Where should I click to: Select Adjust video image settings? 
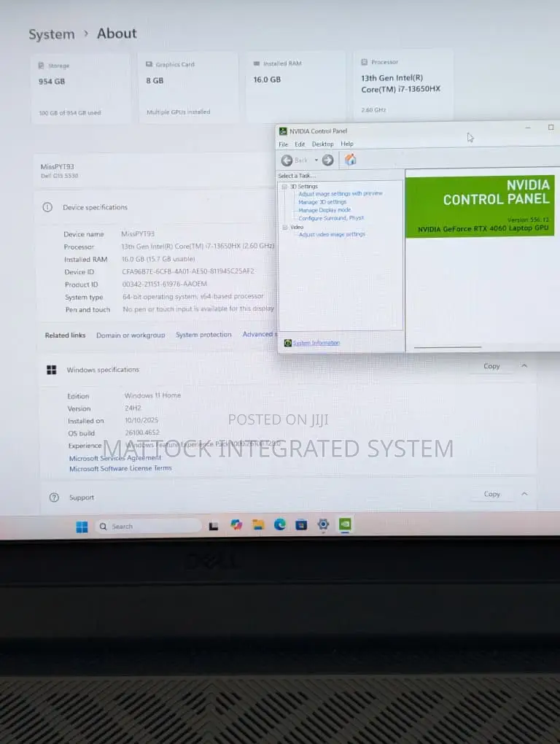click(332, 234)
